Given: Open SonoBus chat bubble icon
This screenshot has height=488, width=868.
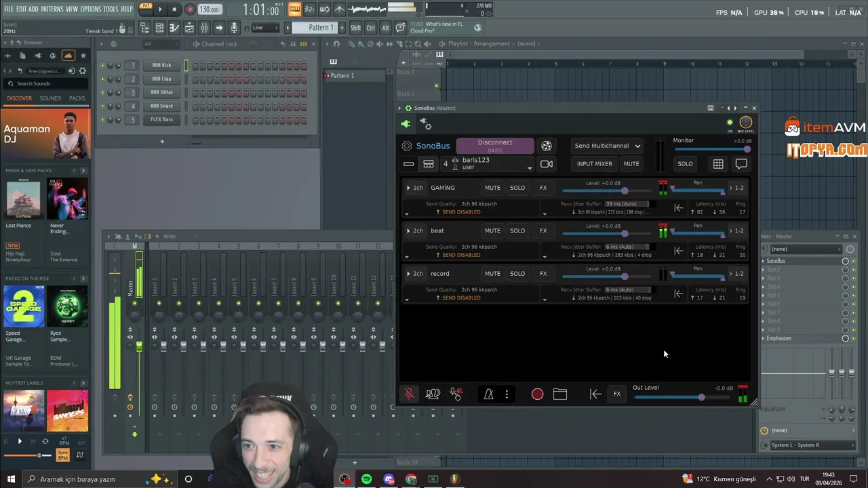Looking at the screenshot, I should click(741, 164).
